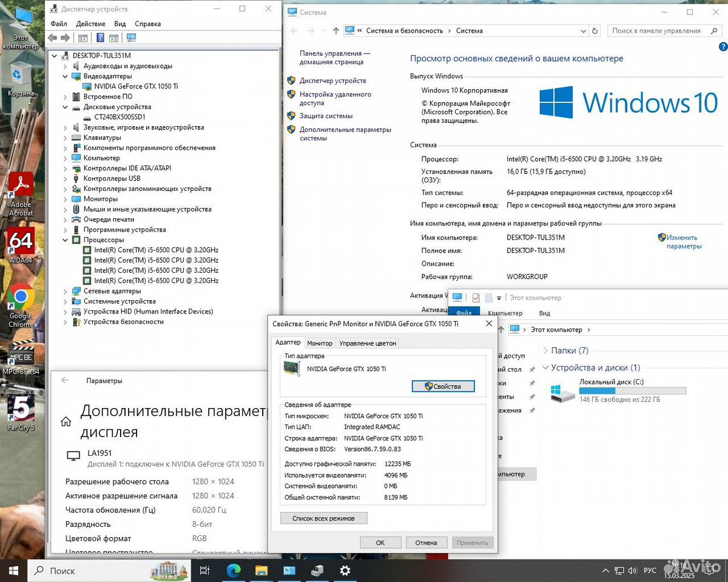The image size is (728, 582).
Task: Go back in the Параметры window
Action: (65, 381)
